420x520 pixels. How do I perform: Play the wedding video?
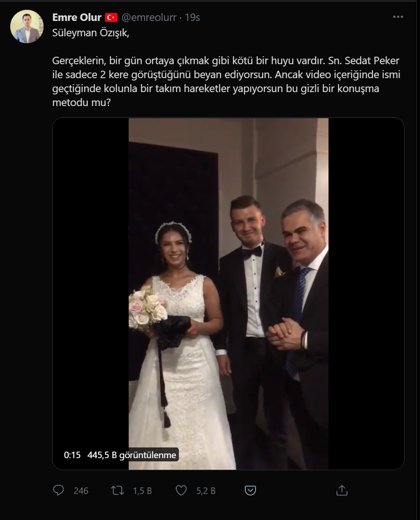coord(228,294)
